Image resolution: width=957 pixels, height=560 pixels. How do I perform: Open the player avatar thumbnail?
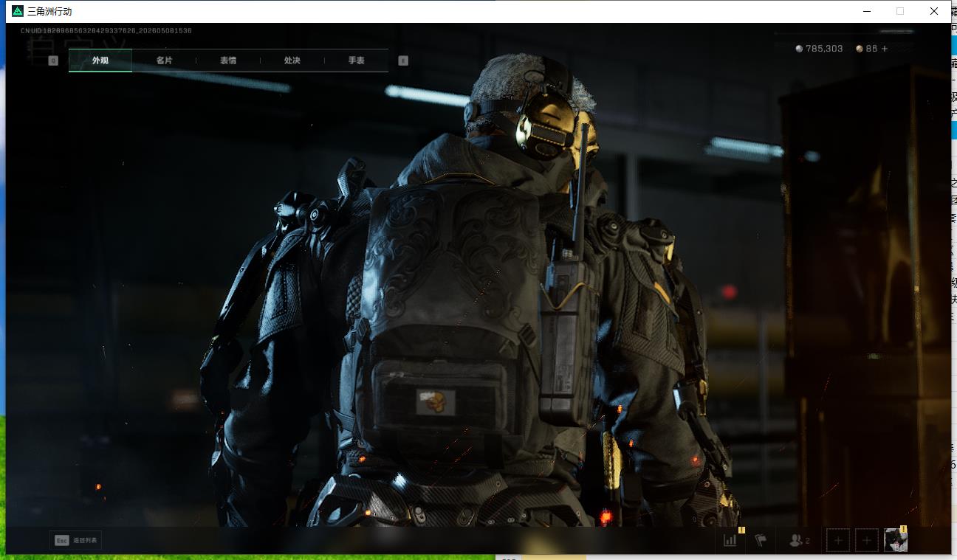click(x=896, y=540)
